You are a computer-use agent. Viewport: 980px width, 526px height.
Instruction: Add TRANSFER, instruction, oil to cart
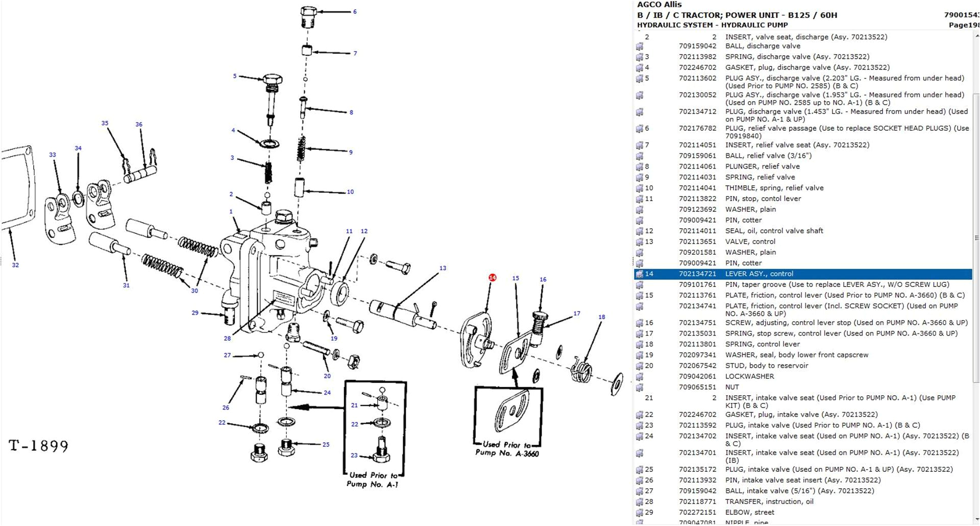point(639,501)
